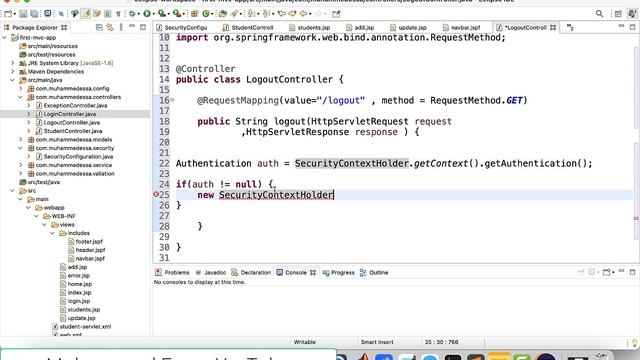Toggle the fold marker on line 16
Screen dimensions: 640x360
click(x=172, y=100)
